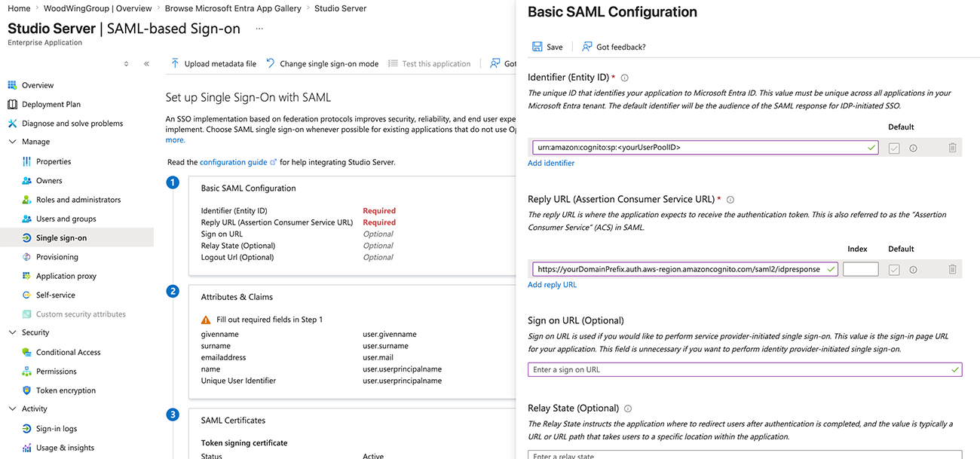Click the Sign-in logs icon
980x459 pixels.
27,428
